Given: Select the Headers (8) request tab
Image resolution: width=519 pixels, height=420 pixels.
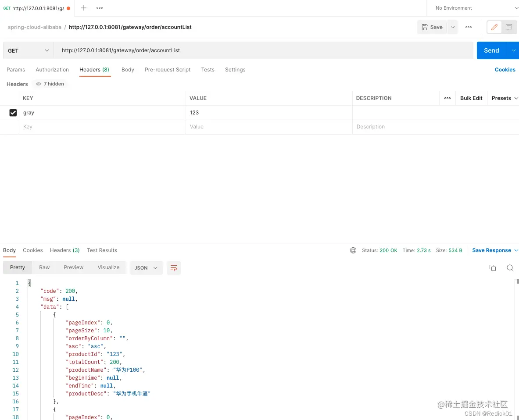Looking at the screenshot, I should [94, 70].
